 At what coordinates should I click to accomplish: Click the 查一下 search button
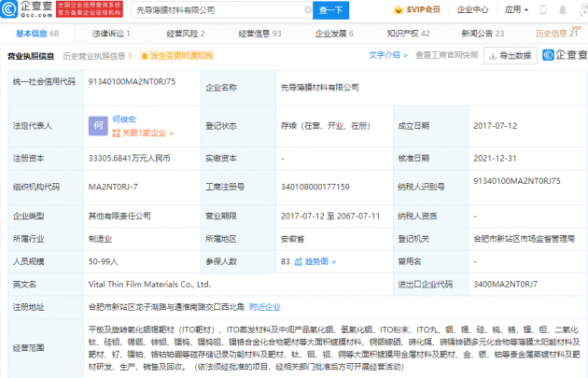pyautogui.click(x=330, y=10)
